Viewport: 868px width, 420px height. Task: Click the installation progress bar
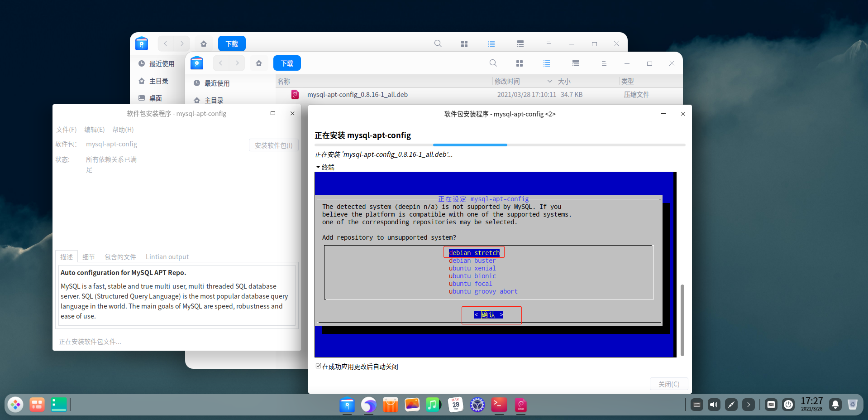500,145
